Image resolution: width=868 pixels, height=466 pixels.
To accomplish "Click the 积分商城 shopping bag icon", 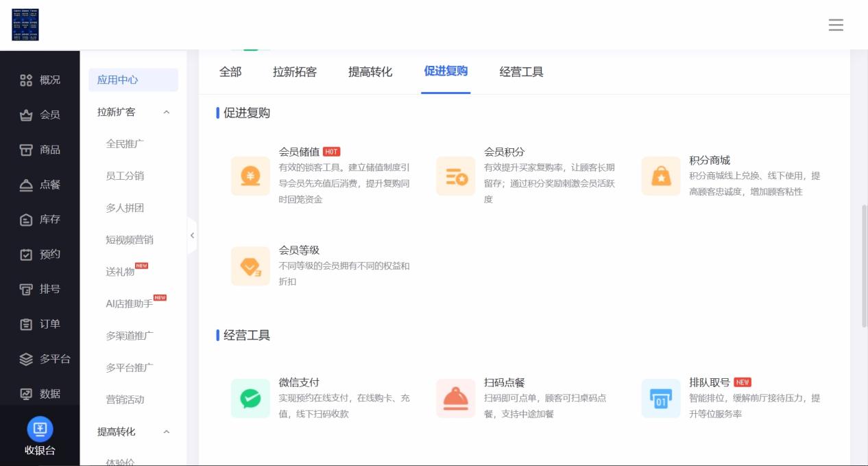I will click(661, 176).
